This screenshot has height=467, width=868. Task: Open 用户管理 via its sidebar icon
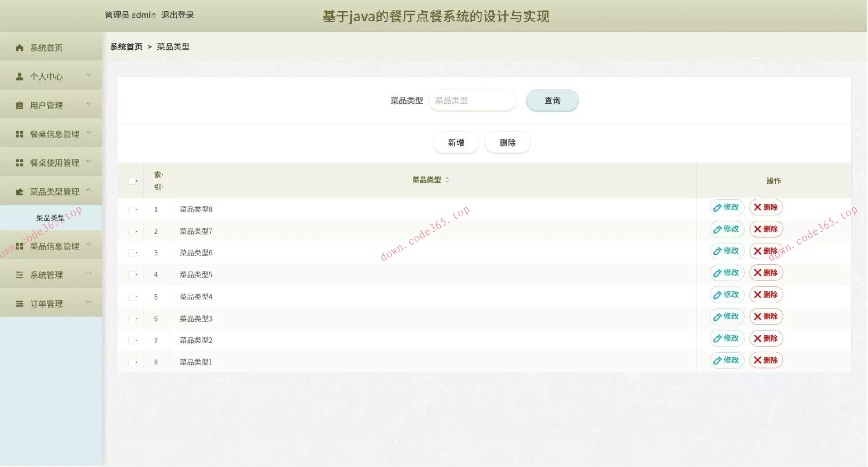[19, 105]
